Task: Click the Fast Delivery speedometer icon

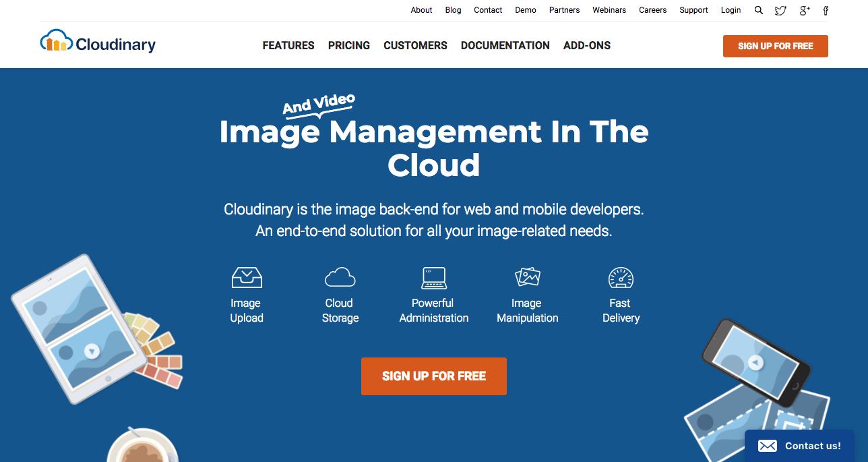Action: [x=621, y=277]
